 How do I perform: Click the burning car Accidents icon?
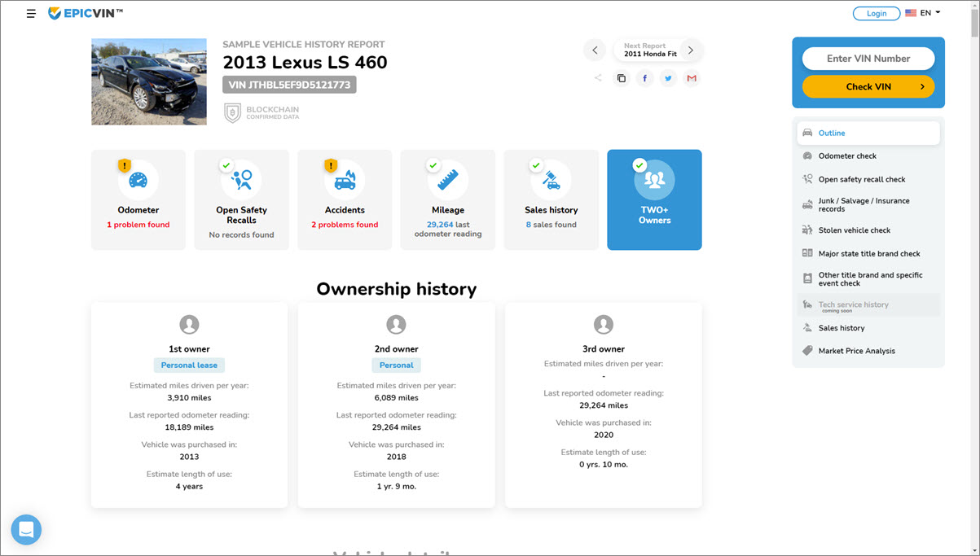(345, 180)
